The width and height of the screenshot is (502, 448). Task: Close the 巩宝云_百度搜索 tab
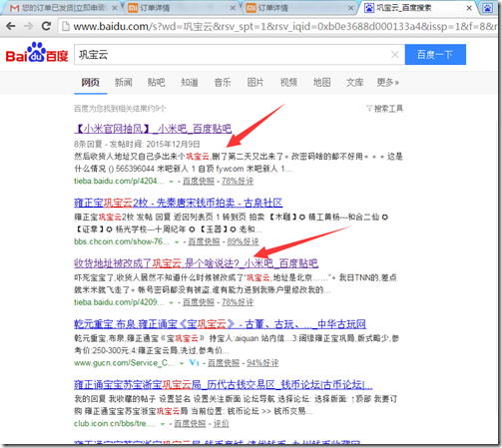(469, 8)
